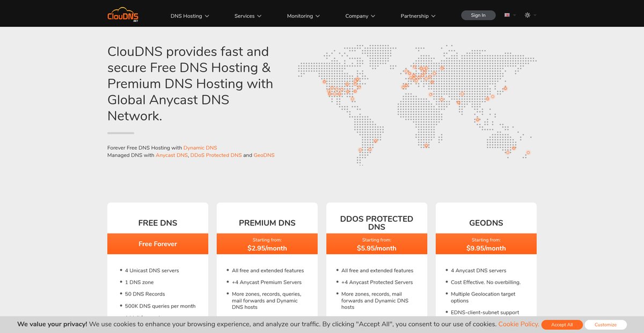Select the $2.95/month Premium DNS price
This screenshot has height=333, width=644.
tap(267, 248)
